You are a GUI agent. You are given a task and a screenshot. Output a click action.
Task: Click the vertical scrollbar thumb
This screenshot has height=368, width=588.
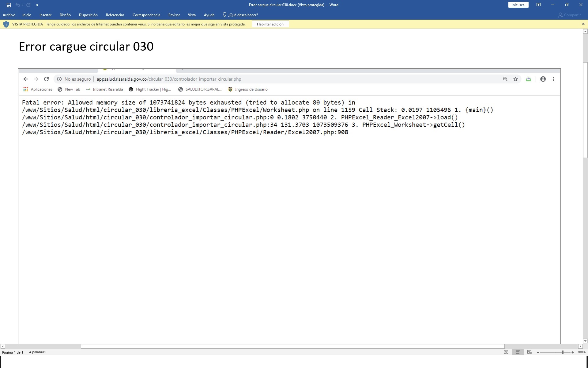coord(585,110)
